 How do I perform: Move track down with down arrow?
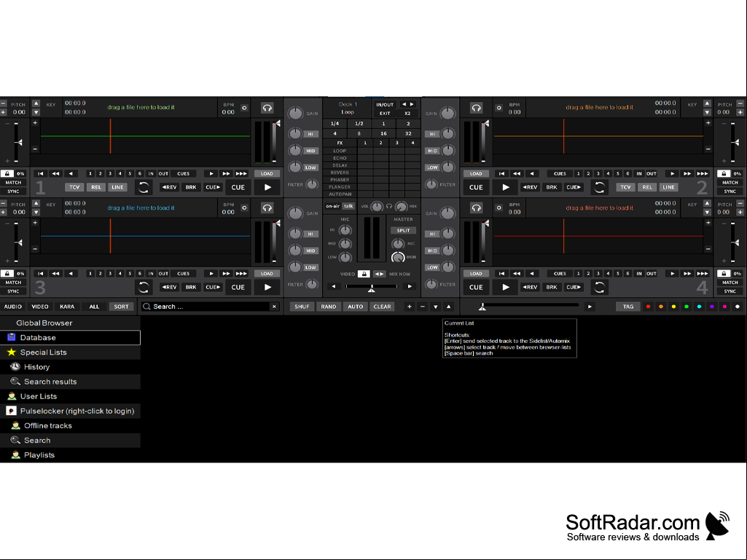435,307
